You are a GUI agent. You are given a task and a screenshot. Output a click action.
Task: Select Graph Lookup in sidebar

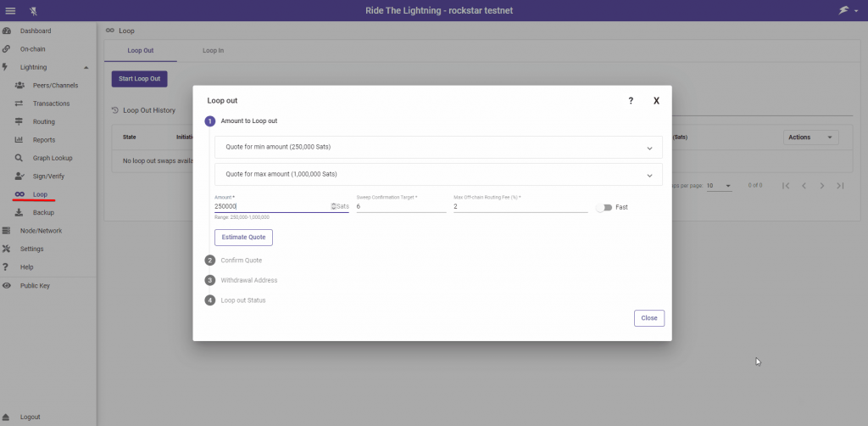[53, 158]
